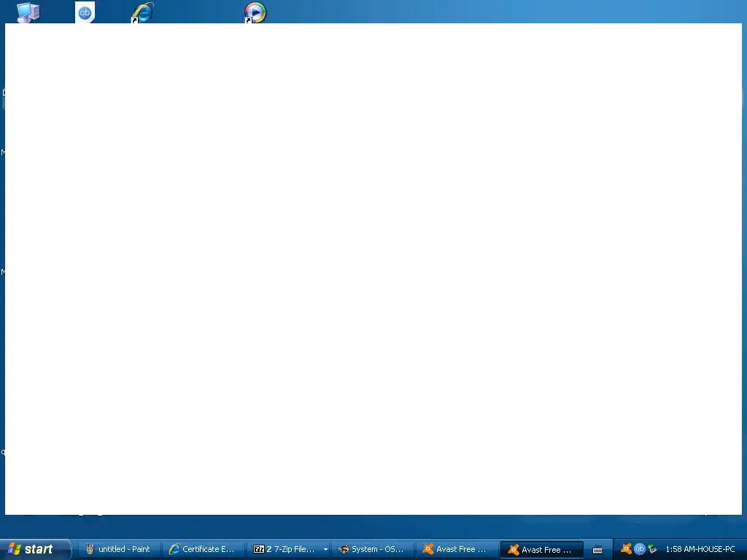Viewport: 747px width, 560px height.
Task: Select qBittorrent desktop icon
Action: point(85,12)
